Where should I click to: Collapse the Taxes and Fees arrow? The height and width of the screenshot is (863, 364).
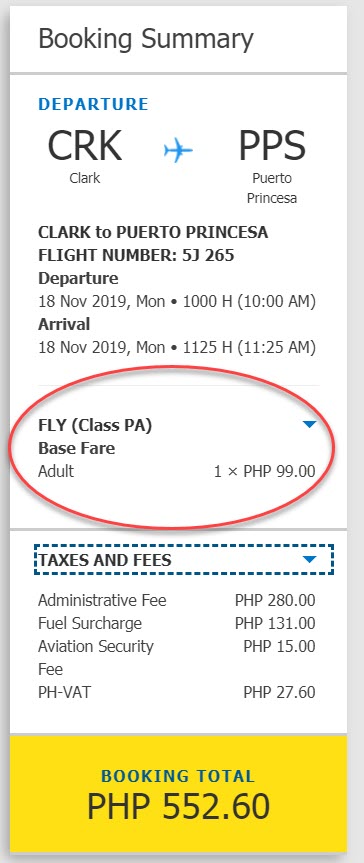pyautogui.click(x=309, y=560)
